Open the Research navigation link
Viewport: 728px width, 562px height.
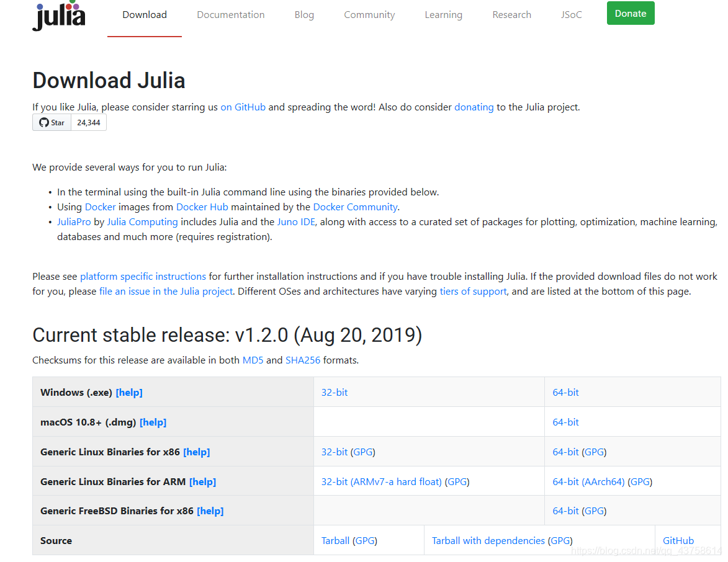click(511, 14)
